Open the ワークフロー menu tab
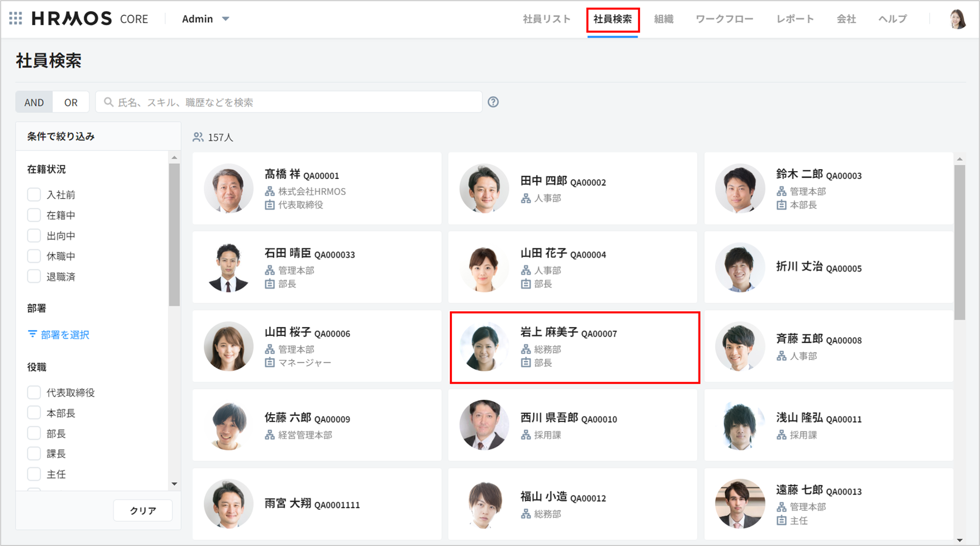The width and height of the screenshot is (980, 546). [x=724, y=19]
